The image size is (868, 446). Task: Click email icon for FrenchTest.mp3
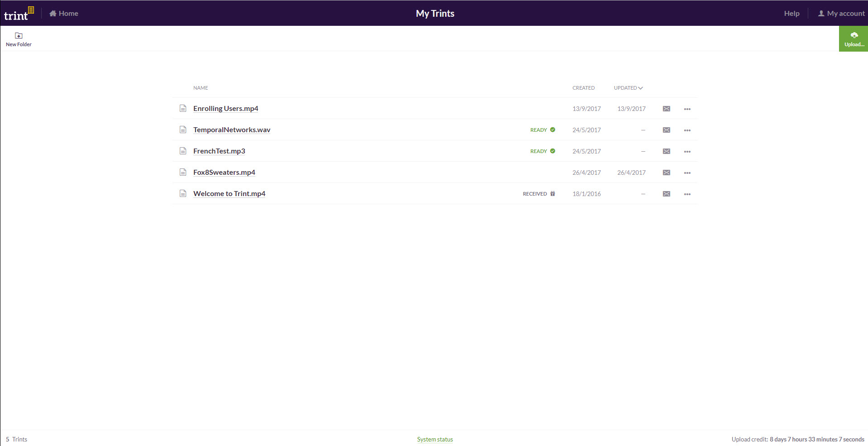click(x=666, y=151)
